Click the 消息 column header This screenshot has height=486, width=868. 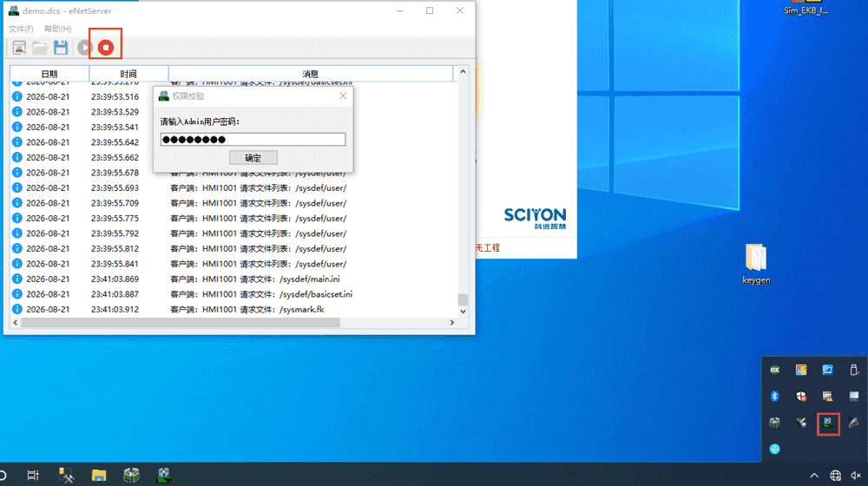311,74
